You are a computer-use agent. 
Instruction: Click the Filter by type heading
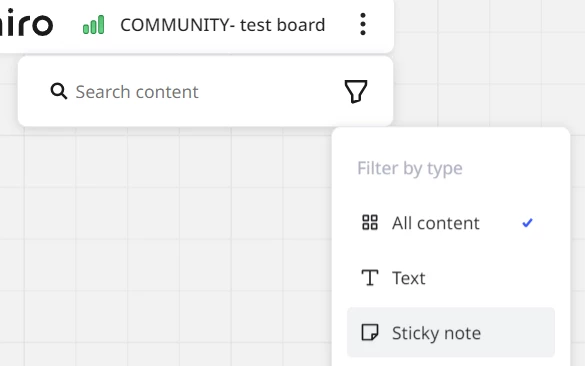[x=410, y=168]
